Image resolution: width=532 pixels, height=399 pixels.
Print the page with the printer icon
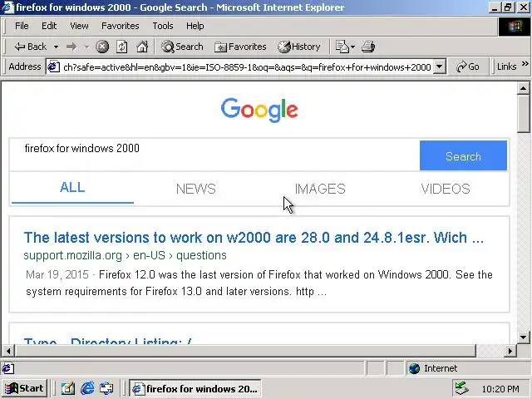click(x=368, y=47)
